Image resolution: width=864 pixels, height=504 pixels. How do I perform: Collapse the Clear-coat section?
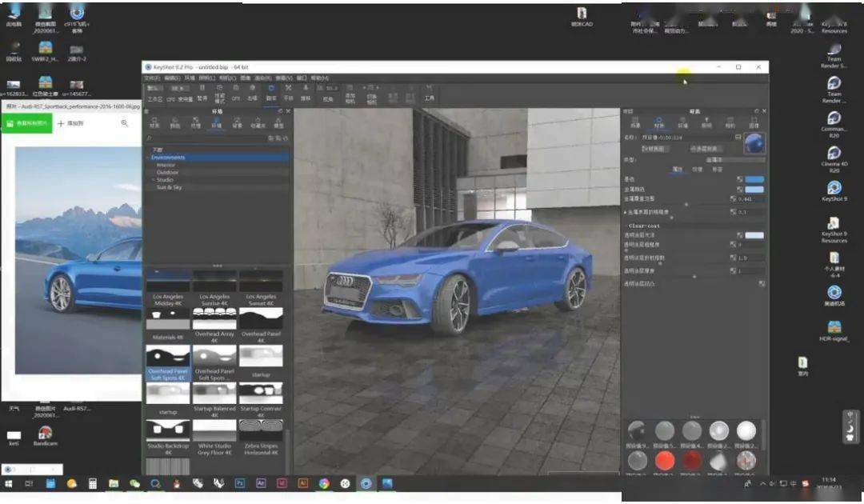pyautogui.click(x=626, y=226)
